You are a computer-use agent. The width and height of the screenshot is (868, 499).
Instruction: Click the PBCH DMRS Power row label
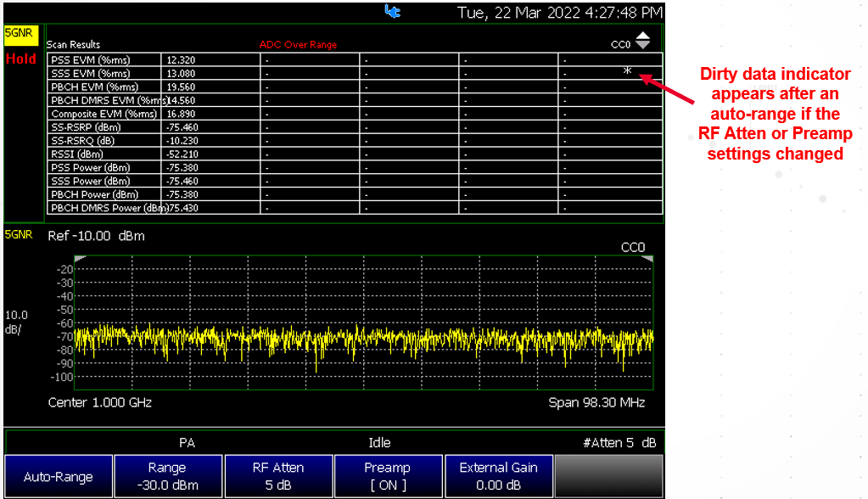(109, 208)
